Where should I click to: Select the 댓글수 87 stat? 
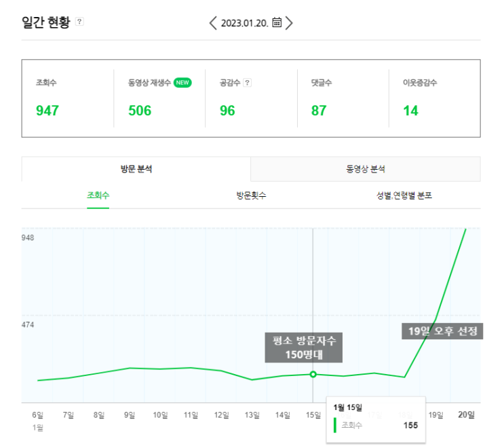pos(319,110)
